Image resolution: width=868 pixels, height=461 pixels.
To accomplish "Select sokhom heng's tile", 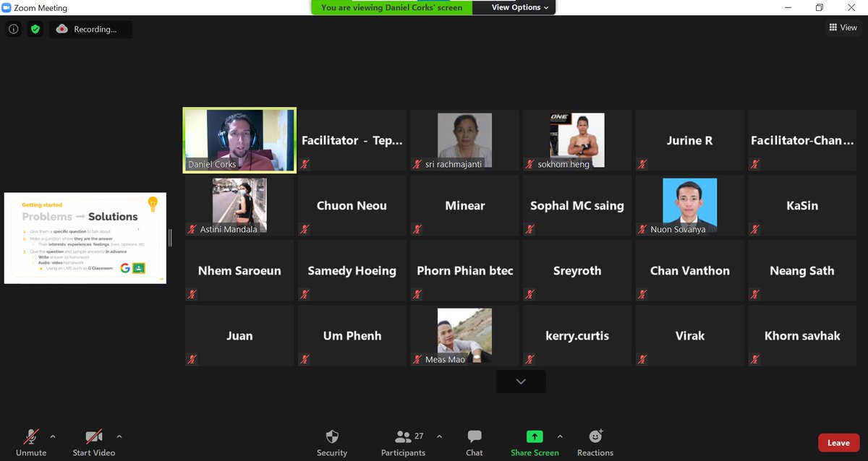I will [577, 140].
